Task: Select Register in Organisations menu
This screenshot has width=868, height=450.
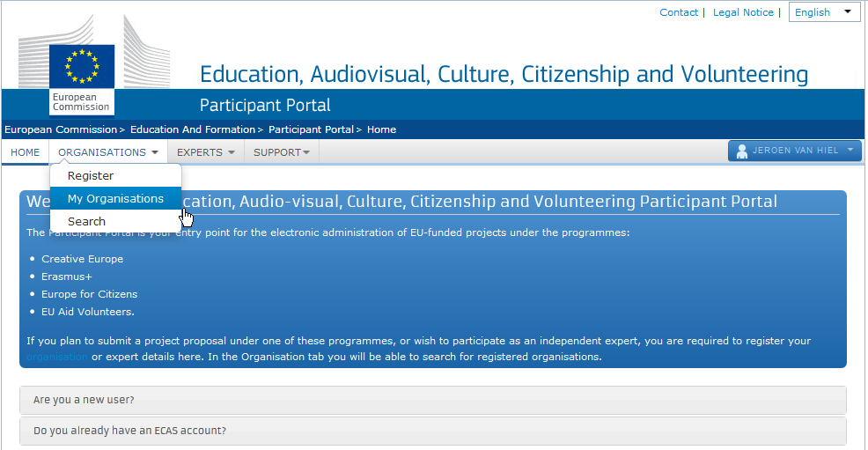Action: tap(115, 175)
